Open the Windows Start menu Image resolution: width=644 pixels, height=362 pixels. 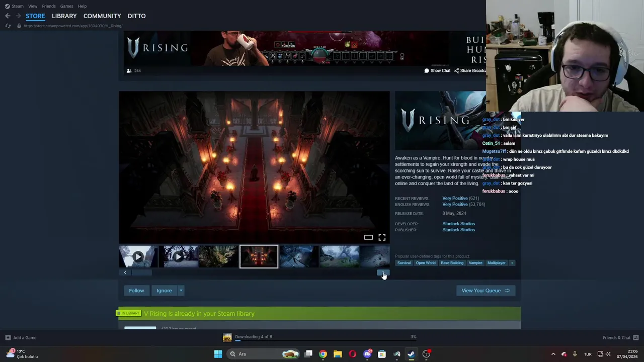coord(218,354)
